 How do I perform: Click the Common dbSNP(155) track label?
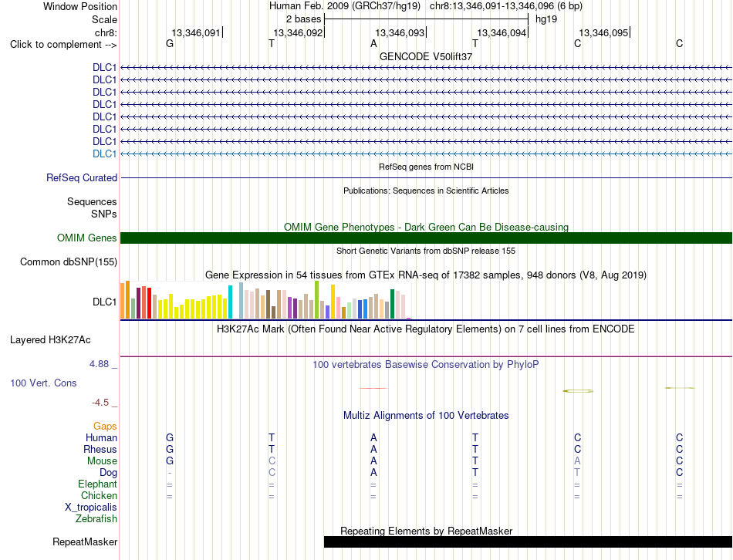tap(69, 261)
